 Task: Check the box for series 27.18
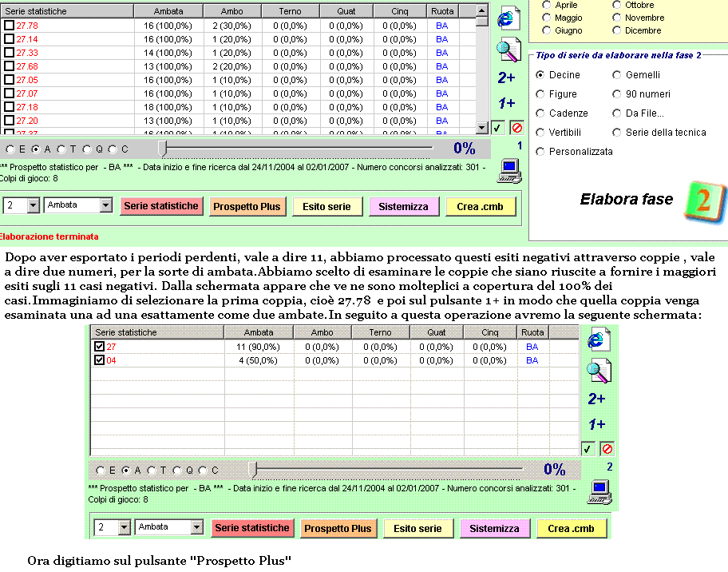pyautogui.click(x=9, y=106)
